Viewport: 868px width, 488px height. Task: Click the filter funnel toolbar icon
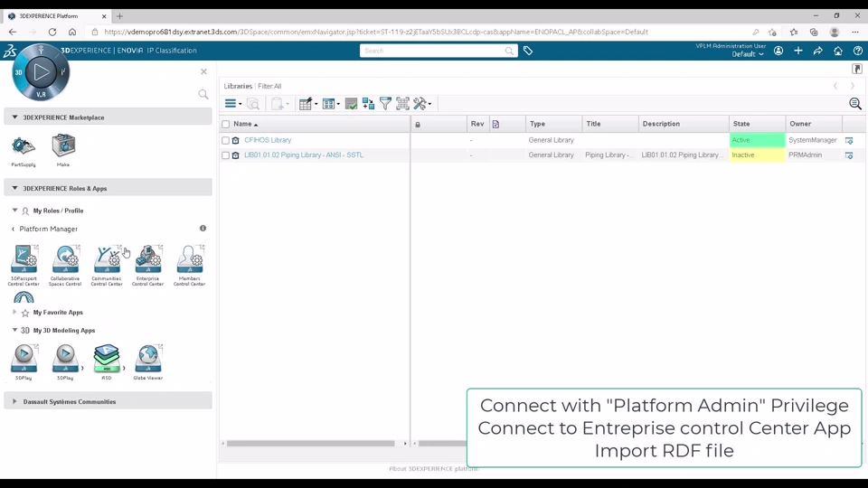(385, 103)
